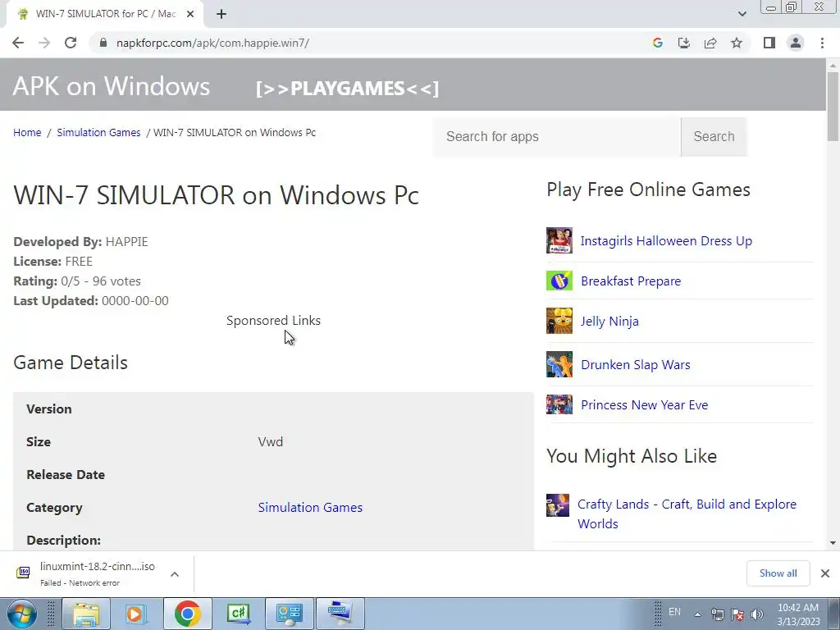
Task: Click the Search button
Action: [x=714, y=137]
